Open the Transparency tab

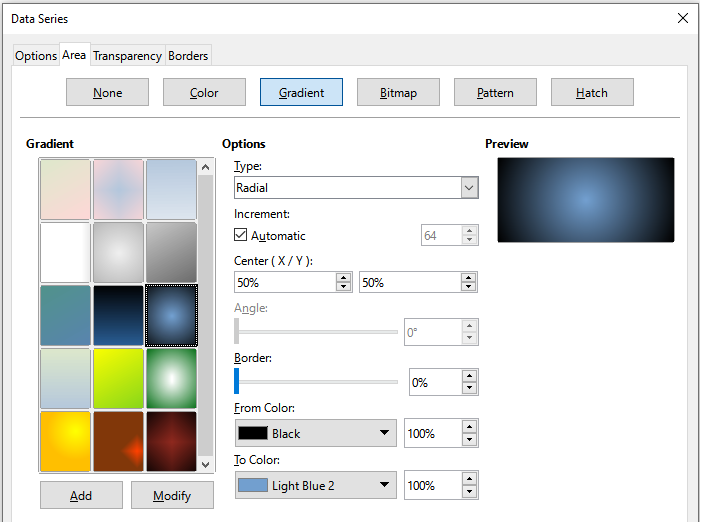tap(127, 56)
